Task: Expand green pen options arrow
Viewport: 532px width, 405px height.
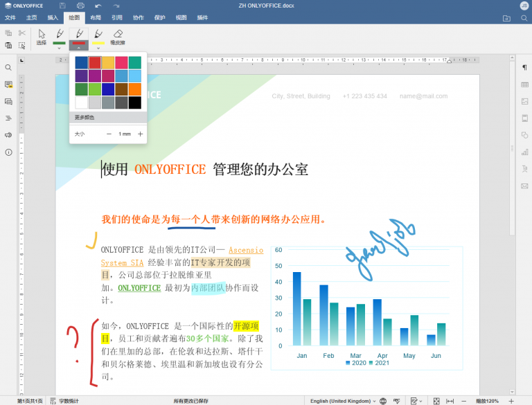Action: [x=60, y=48]
